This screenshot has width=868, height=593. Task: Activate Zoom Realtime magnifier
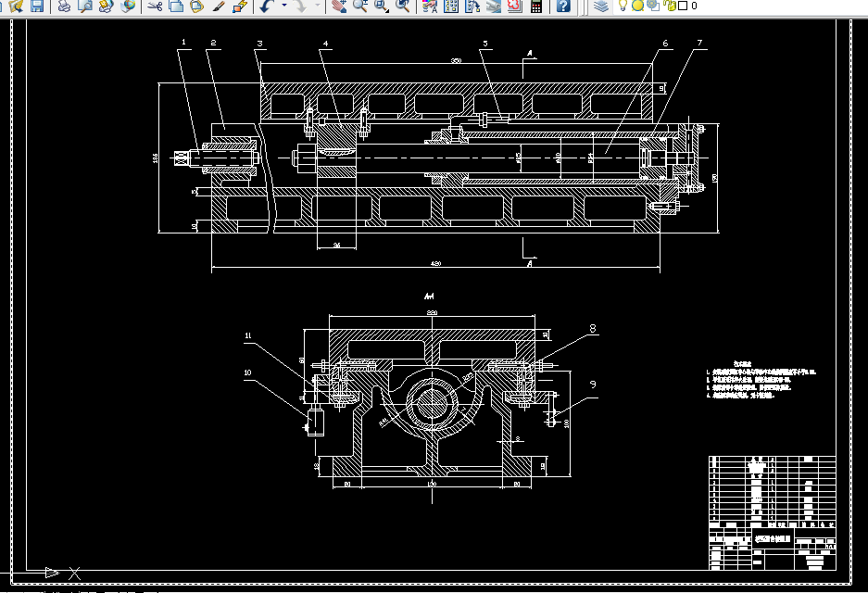pos(359,6)
